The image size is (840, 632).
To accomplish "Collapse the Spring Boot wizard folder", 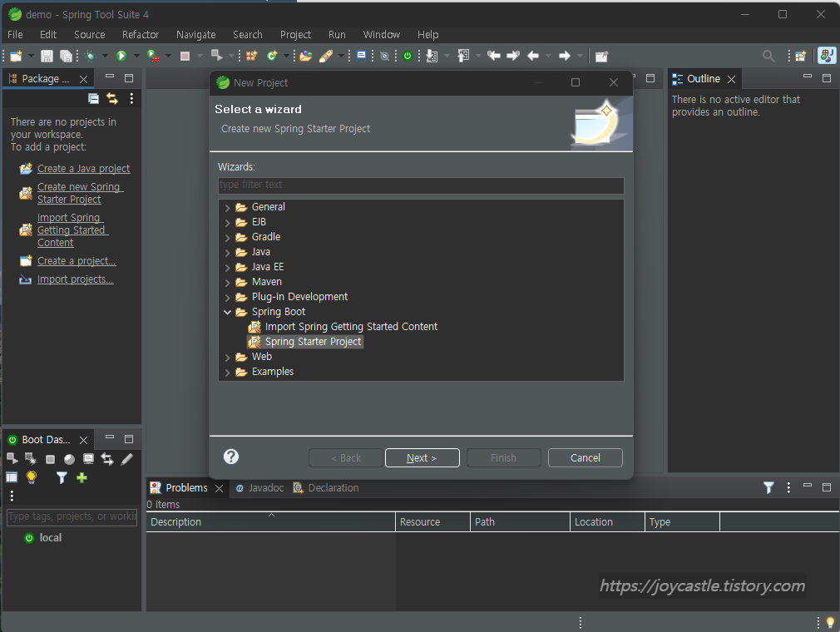I will 228,312.
